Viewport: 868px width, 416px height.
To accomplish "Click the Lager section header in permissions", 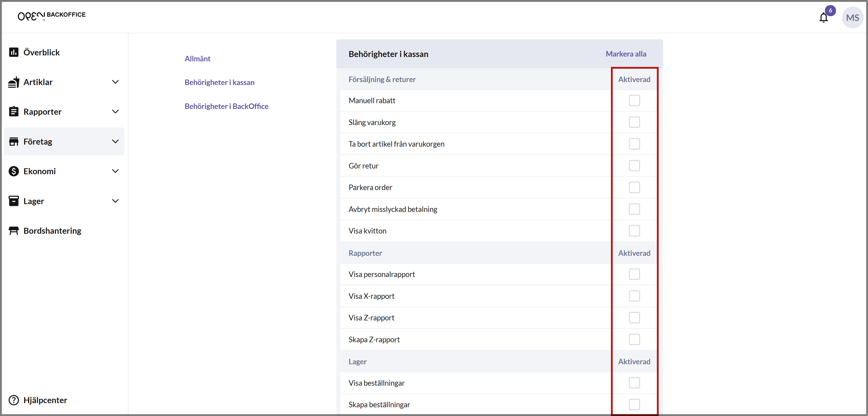I will tap(357, 362).
